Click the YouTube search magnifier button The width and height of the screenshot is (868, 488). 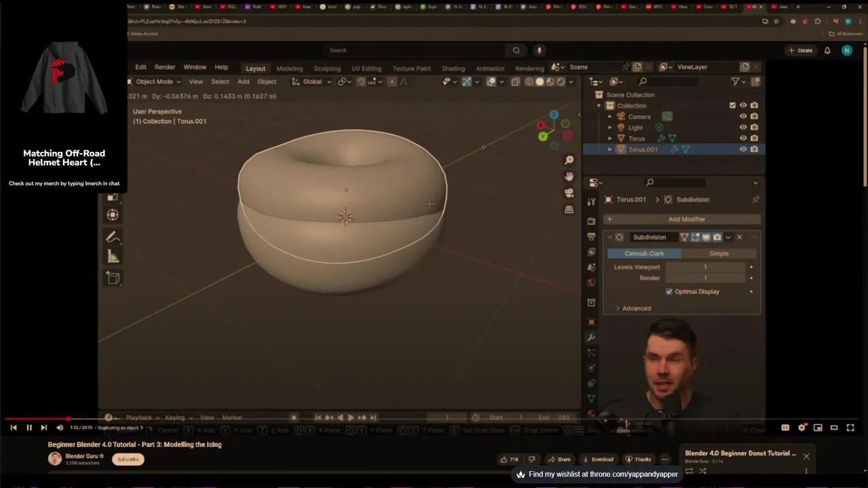[x=516, y=50]
